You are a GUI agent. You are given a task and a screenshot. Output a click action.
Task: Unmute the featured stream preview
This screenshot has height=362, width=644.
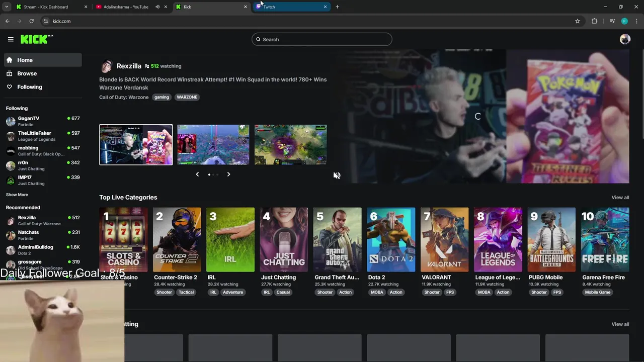tap(337, 175)
